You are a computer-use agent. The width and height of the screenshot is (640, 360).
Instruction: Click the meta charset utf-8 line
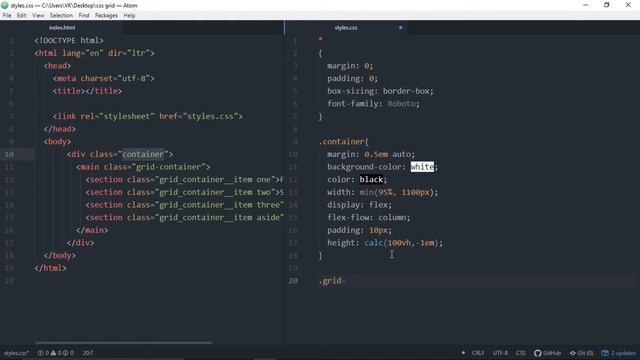pyautogui.click(x=104, y=78)
